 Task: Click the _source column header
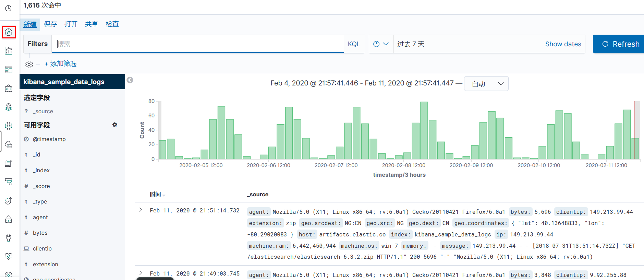click(x=257, y=194)
